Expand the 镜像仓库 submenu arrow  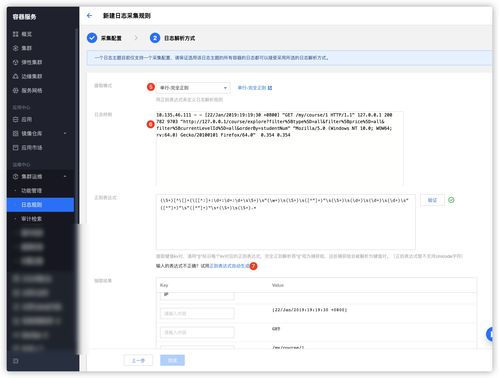pos(65,133)
